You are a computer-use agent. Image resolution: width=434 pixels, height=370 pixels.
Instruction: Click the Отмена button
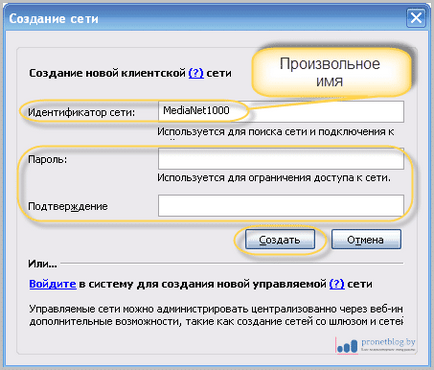pyautogui.click(x=366, y=239)
